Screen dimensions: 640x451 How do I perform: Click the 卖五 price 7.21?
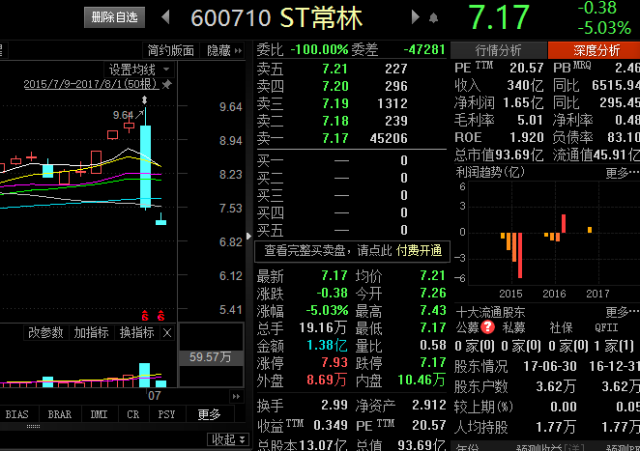tap(335, 69)
